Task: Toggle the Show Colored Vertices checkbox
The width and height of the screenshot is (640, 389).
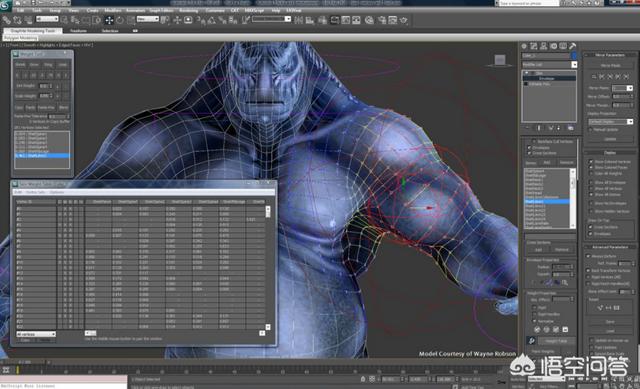Action: (x=591, y=162)
